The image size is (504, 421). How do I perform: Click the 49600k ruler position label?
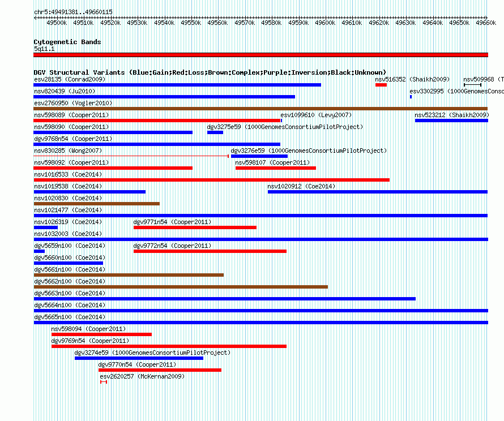pos(325,23)
